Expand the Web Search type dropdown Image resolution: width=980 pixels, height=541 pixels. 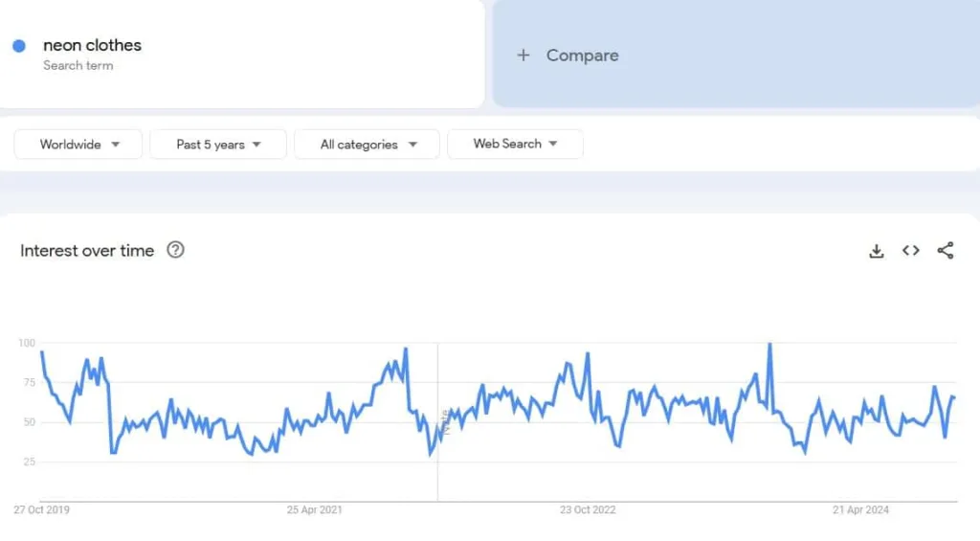515,144
